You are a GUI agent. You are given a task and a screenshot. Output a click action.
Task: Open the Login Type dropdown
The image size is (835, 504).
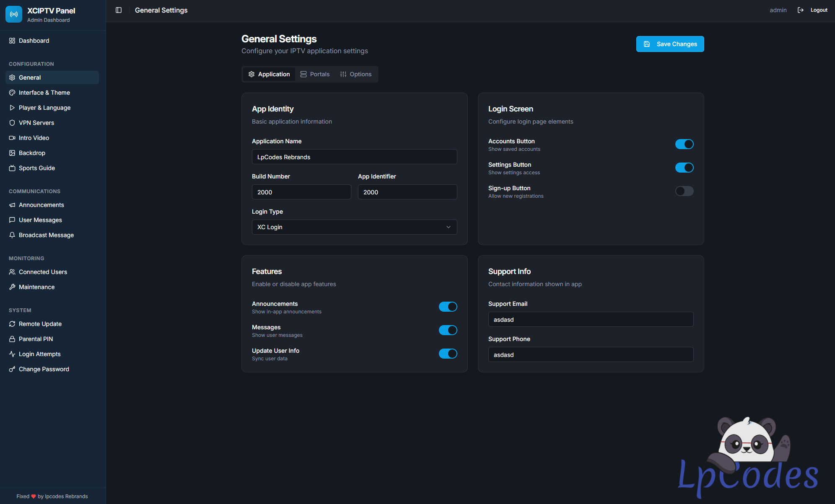(354, 227)
